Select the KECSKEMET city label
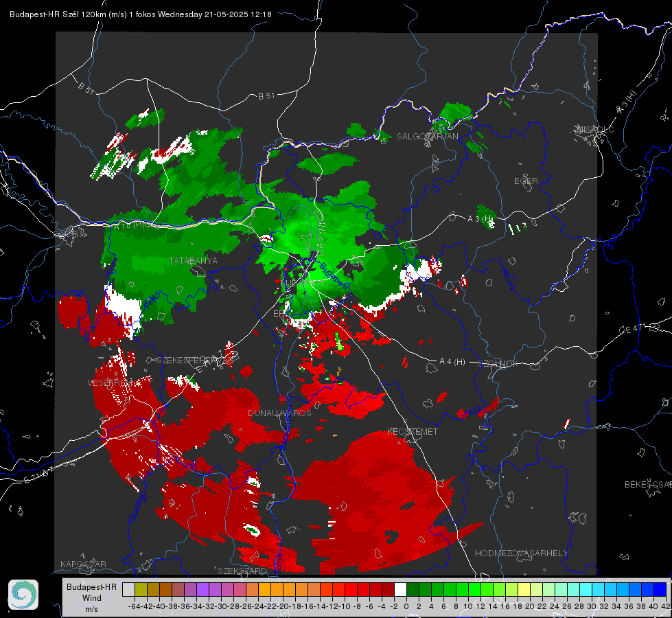The image size is (672, 618). click(x=413, y=431)
